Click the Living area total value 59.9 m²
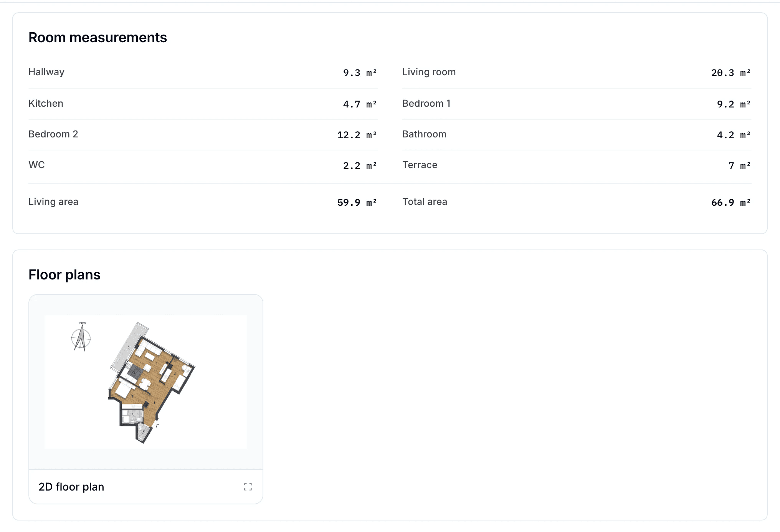This screenshot has height=532, width=780. pos(357,202)
